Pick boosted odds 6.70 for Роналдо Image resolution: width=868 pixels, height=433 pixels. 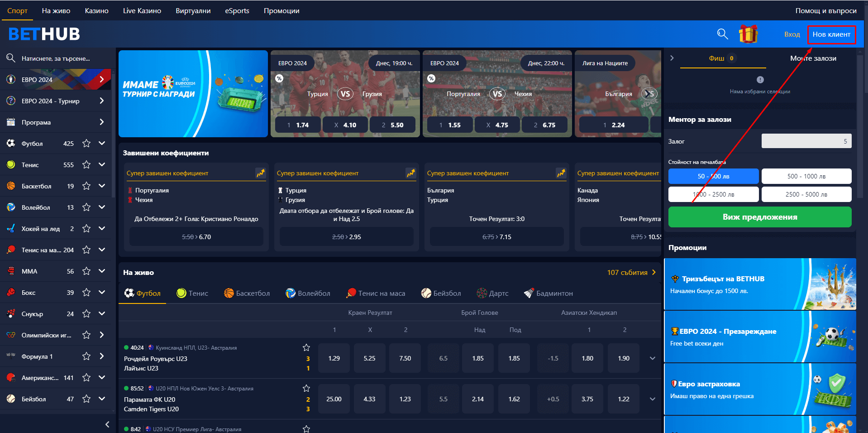196,237
